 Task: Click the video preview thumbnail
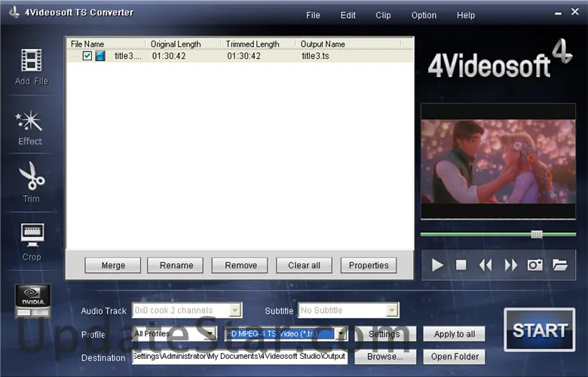click(x=498, y=161)
